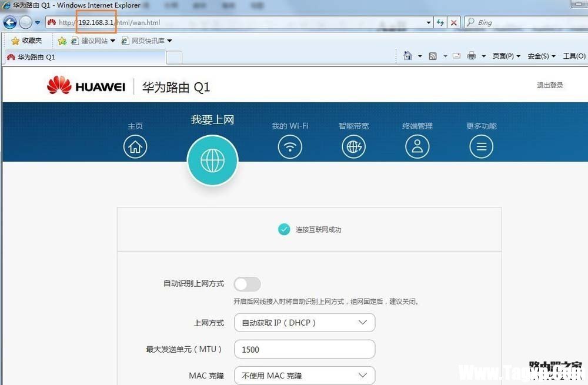588x385 pixels.
Task: Click the Bing search magnifier icon
Action: (x=470, y=22)
